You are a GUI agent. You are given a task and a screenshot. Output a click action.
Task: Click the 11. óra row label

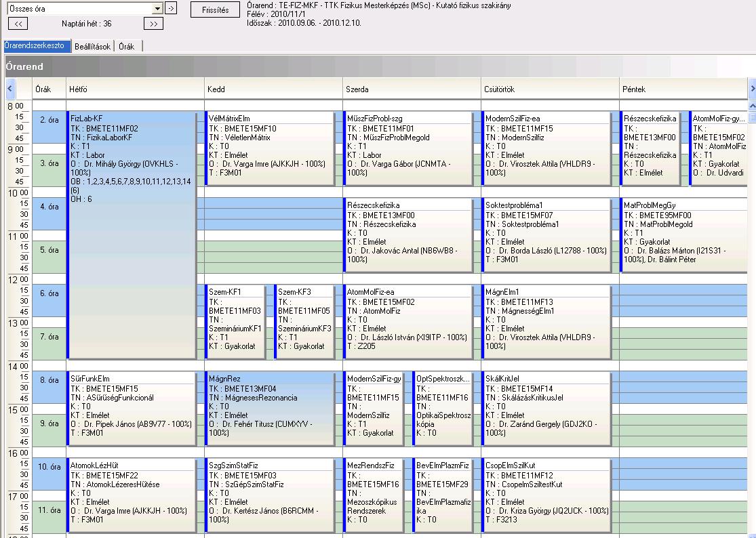pos(49,517)
